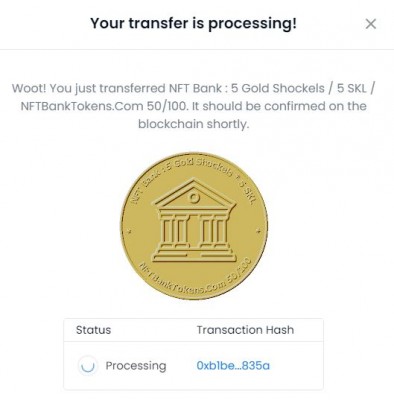394x400 pixels.
Task: Click the Processing status text
Action: (x=136, y=366)
